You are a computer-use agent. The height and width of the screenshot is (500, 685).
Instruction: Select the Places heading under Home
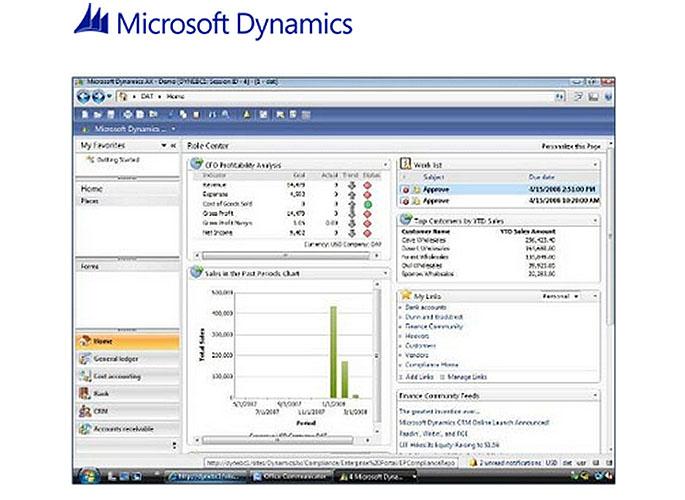click(90, 201)
